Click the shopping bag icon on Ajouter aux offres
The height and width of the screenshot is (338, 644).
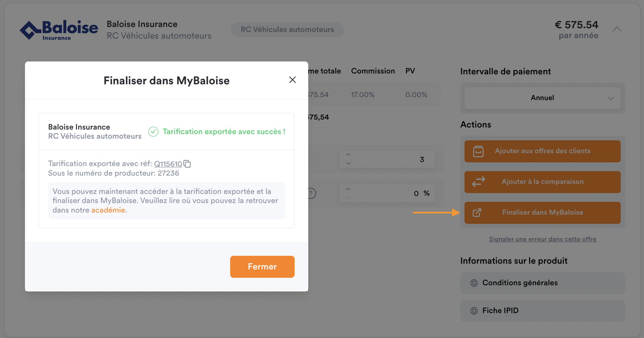[478, 151]
